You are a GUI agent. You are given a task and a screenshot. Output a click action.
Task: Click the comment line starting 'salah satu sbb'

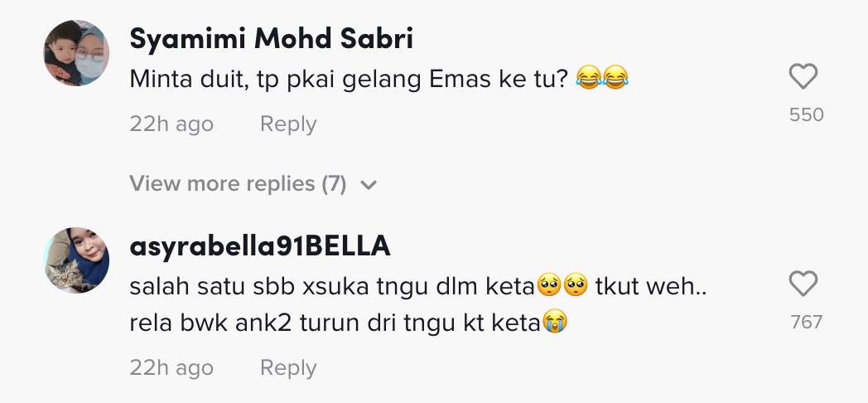click(331, 287)
